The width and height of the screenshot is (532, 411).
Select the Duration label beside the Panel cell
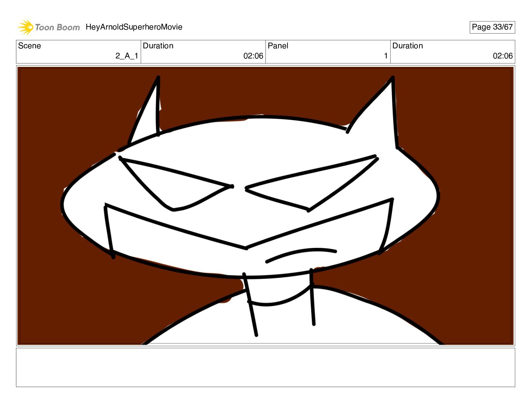pyautogui.click(x=408, y=46)
